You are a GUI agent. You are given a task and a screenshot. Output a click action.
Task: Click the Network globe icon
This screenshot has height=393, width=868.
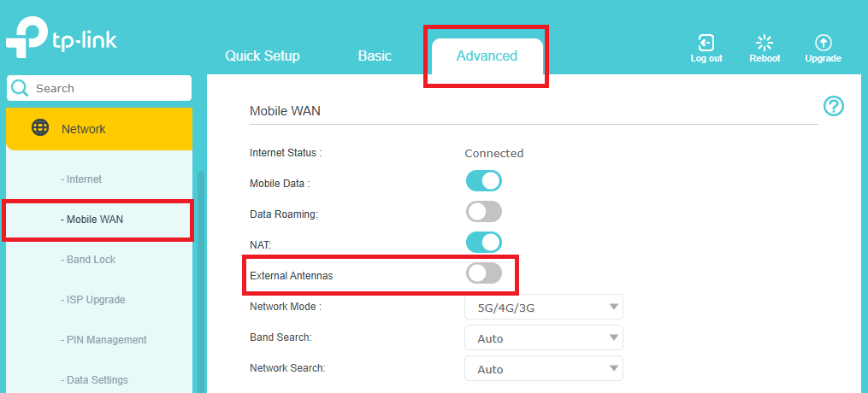point(40,128)
